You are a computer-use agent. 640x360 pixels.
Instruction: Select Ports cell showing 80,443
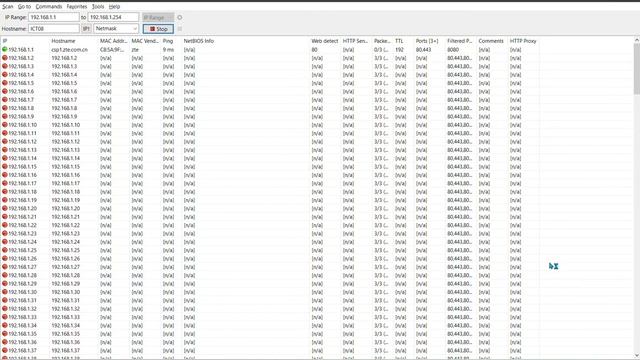tap(423, 50)
